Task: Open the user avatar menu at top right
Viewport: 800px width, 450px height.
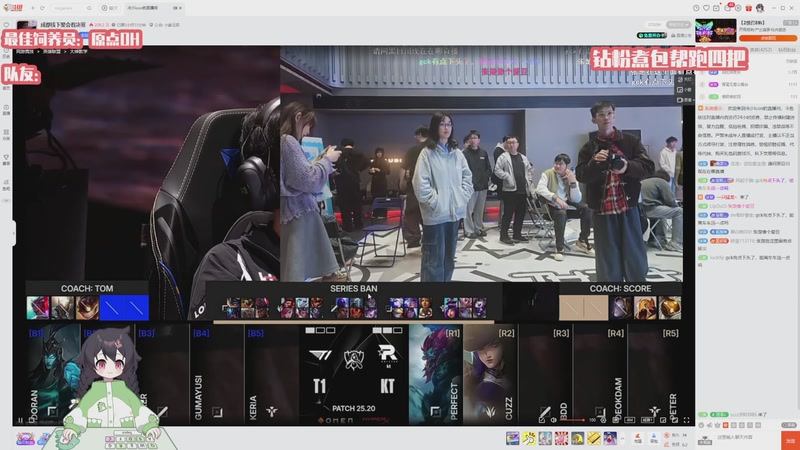Action: click(760, 8)
